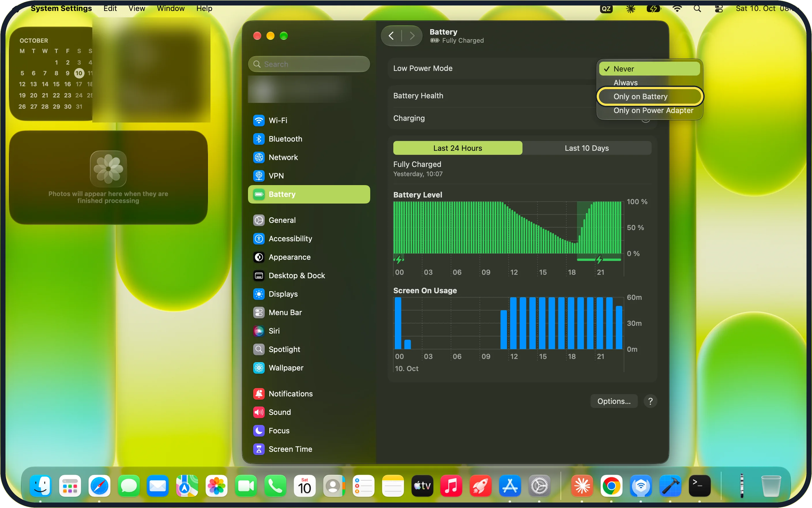Switch to Last 10 Days tab
Screen dimensions: 812x508
[x=587, y=148]
